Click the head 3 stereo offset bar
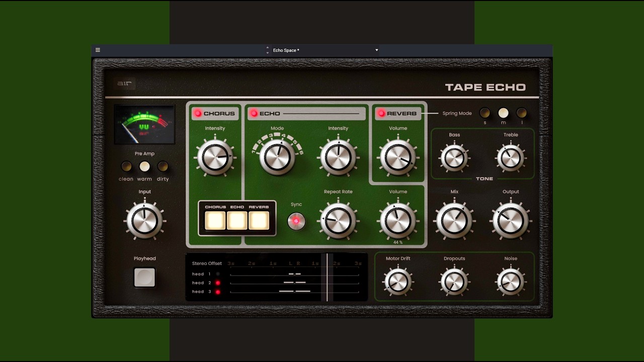 [x=294, y=291]
